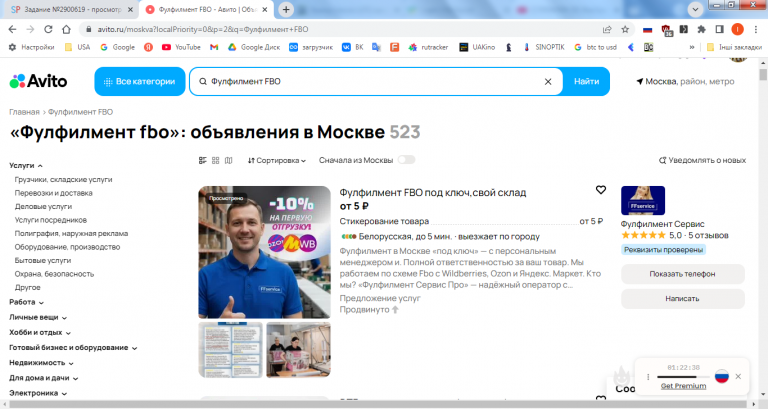Open Gmail bookmark icon
This screenshot has width=768, height=409.
click(214, 47)
